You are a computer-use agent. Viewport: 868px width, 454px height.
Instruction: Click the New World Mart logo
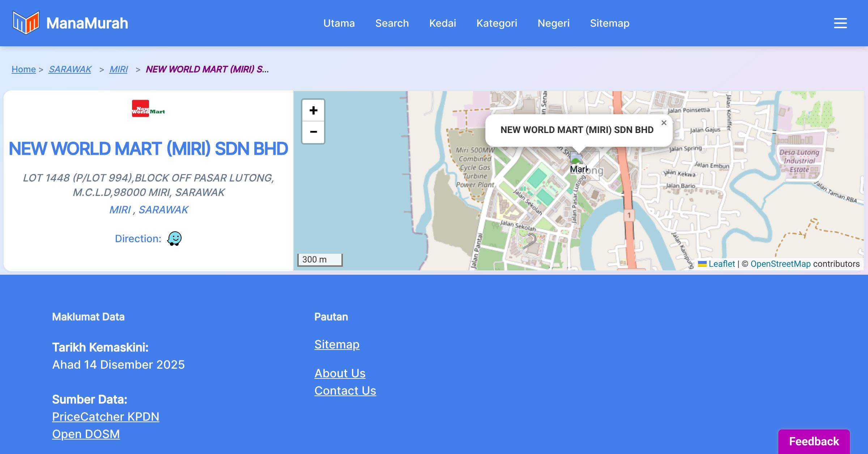coord(148,108)
